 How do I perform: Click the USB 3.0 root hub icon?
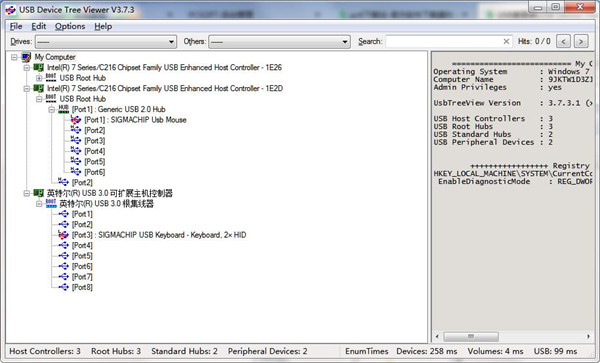coord(51,203)
